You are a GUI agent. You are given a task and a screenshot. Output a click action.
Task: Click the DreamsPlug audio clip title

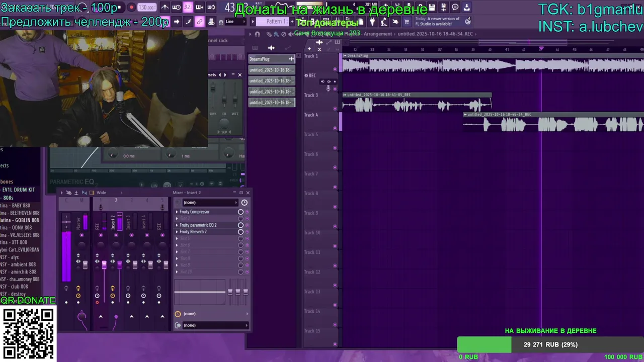click(x=358, y=55)
